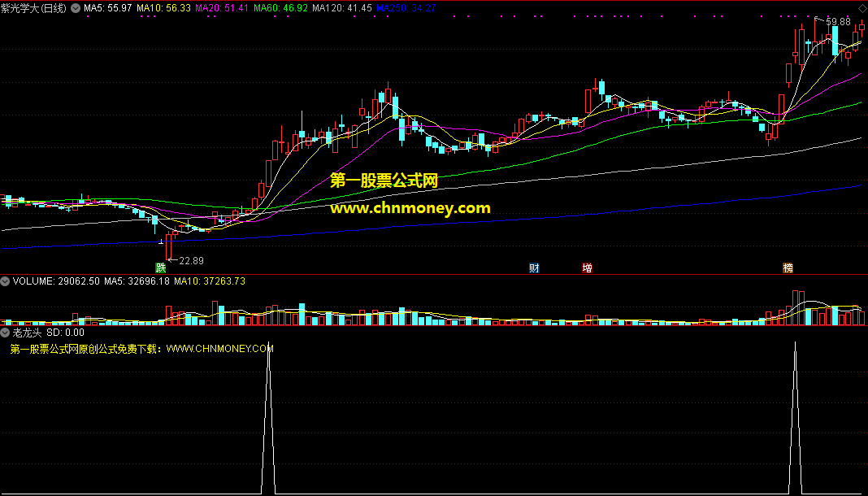This screenshot has height=496, width=868.
Task: Click the 第一股票公式网 free download text
Action: (141, 349)
